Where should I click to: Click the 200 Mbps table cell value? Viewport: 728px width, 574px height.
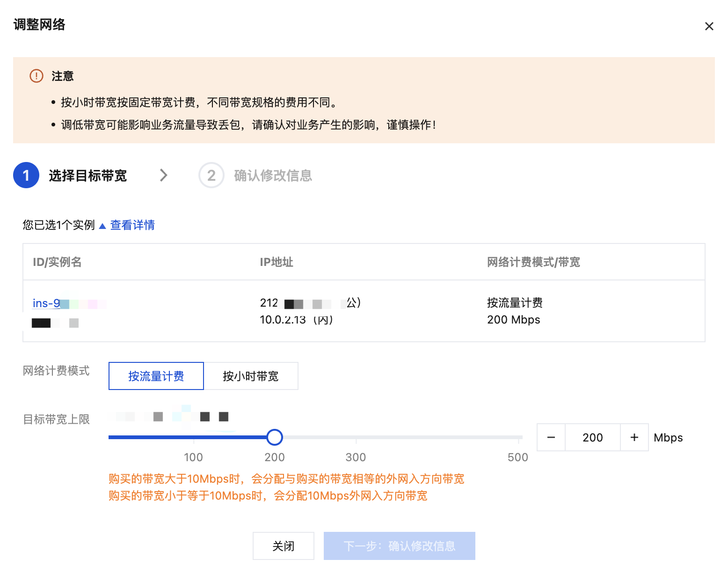tap(514, 320)
